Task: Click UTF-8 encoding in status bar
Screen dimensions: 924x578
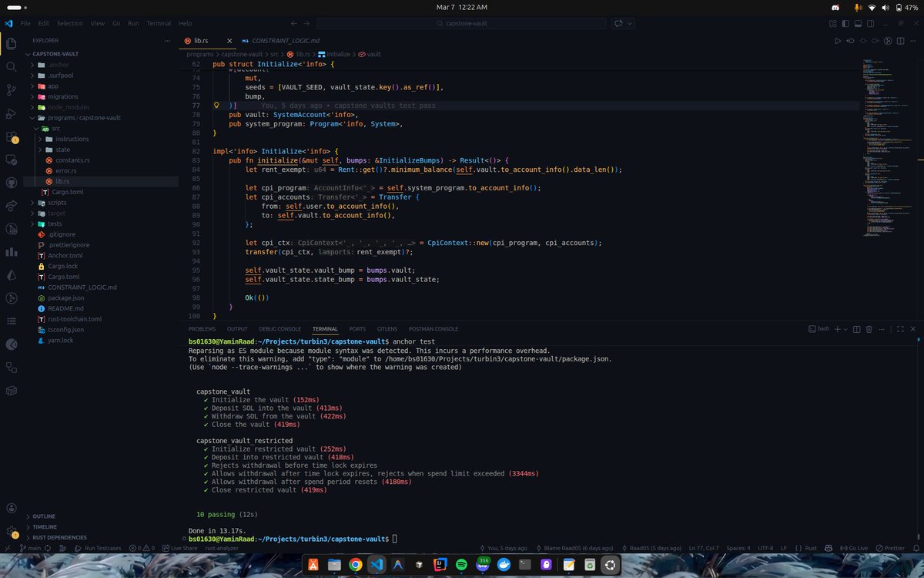Action: click(x=766, y=548)
